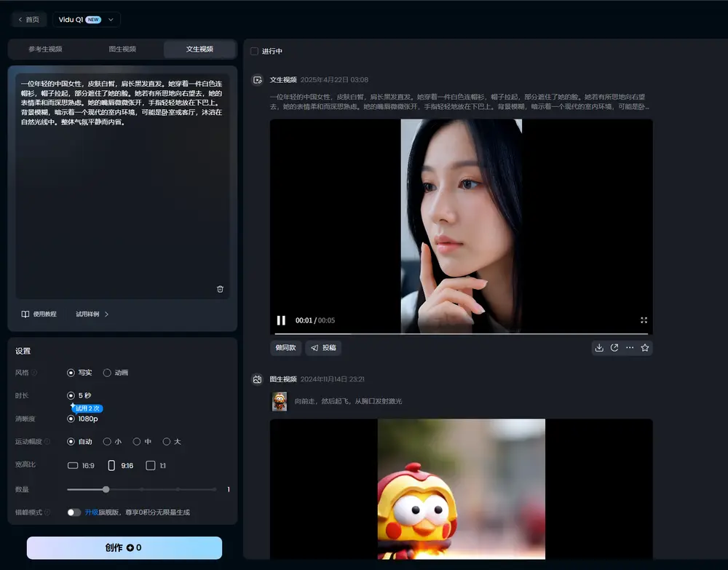Viewport: 728px width, 570px height.
Task: Download the generated video
Action: (599, 348)
